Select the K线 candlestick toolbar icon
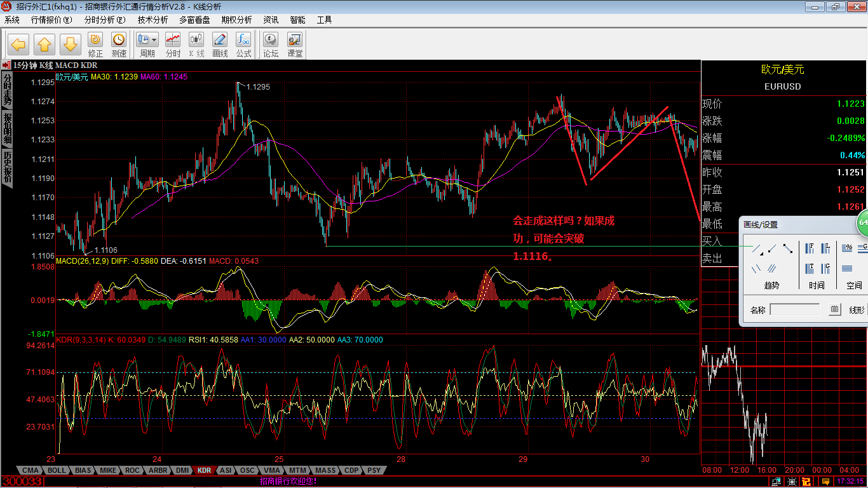This screenshot has width=868, height=488. coord(196,44)
